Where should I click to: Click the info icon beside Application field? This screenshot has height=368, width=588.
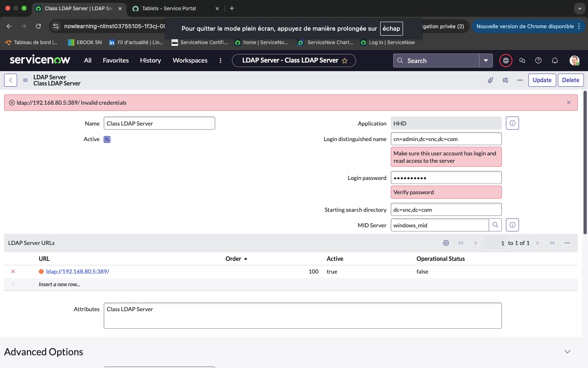coord(512,123)
